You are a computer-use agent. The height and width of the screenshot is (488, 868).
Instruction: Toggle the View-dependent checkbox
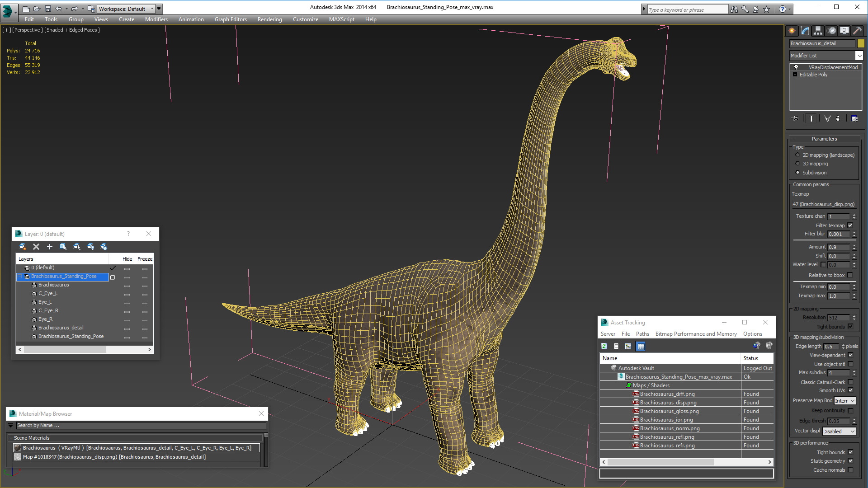point(851,355)
